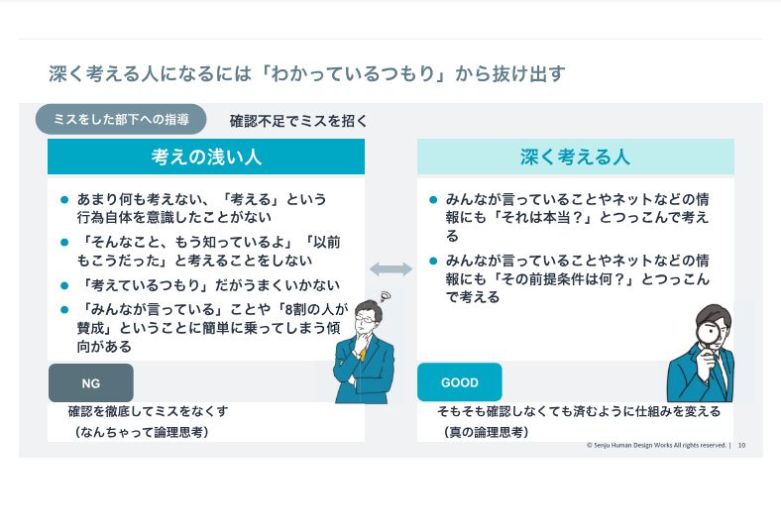Click the text (真の論理思考)

[x=486, y=432]
